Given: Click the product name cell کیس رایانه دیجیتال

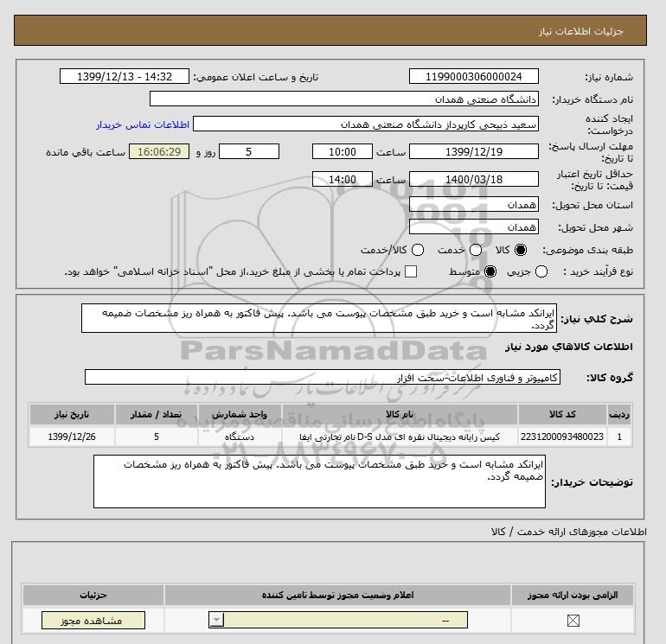Looking at the screenshot, I should click(400, 437).
